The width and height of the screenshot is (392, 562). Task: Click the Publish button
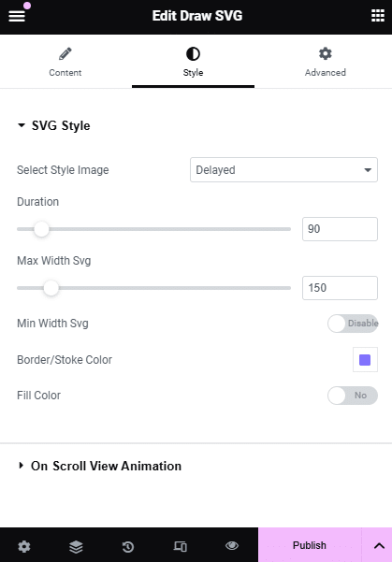point(310,545)
